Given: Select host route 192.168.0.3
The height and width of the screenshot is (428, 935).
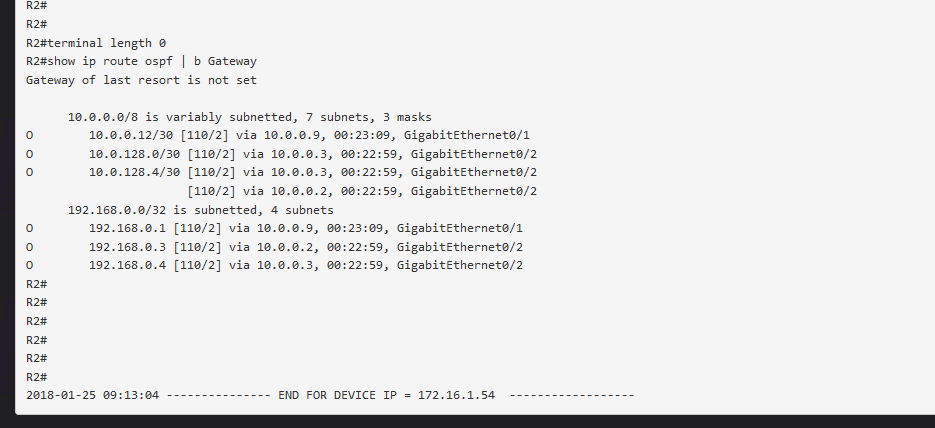Looking at the screenshot, I should coord(128,247).
